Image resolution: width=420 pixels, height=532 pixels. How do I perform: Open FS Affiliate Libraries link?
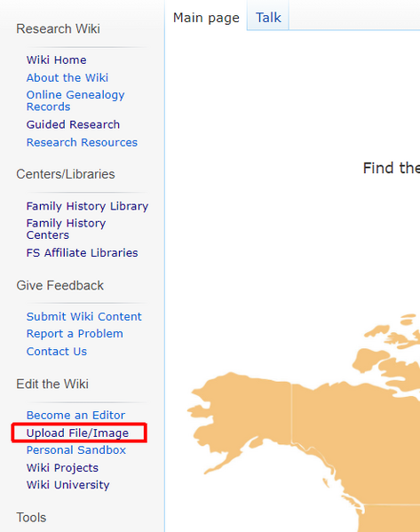82,253
